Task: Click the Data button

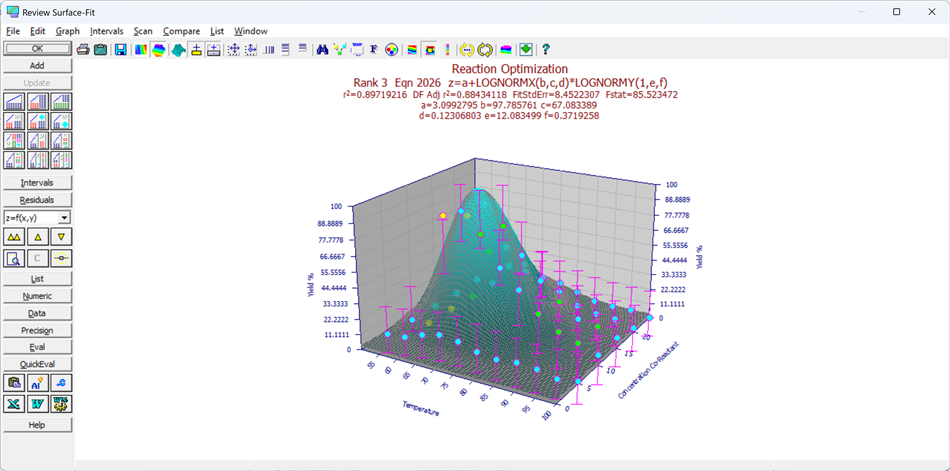Action: point(37,313)
